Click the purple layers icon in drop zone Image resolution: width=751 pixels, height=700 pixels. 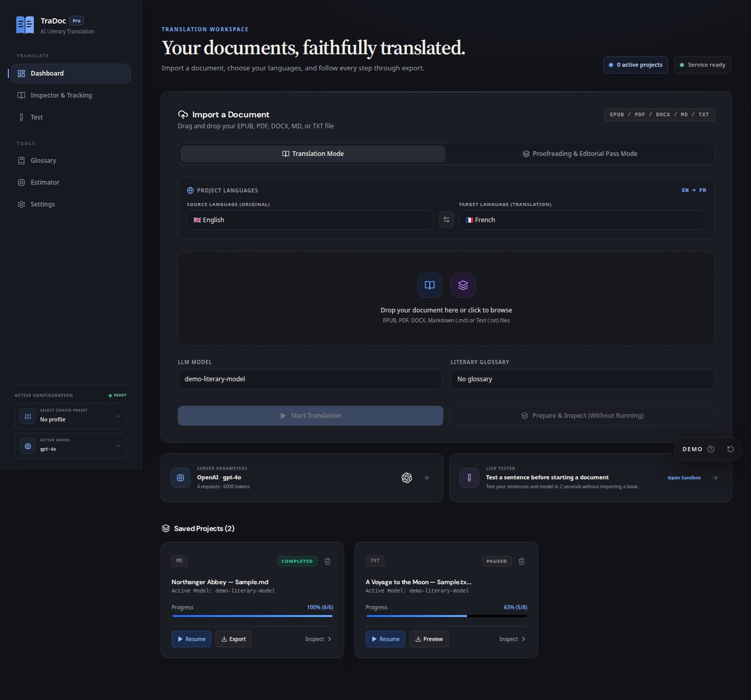tap(463, 285)
